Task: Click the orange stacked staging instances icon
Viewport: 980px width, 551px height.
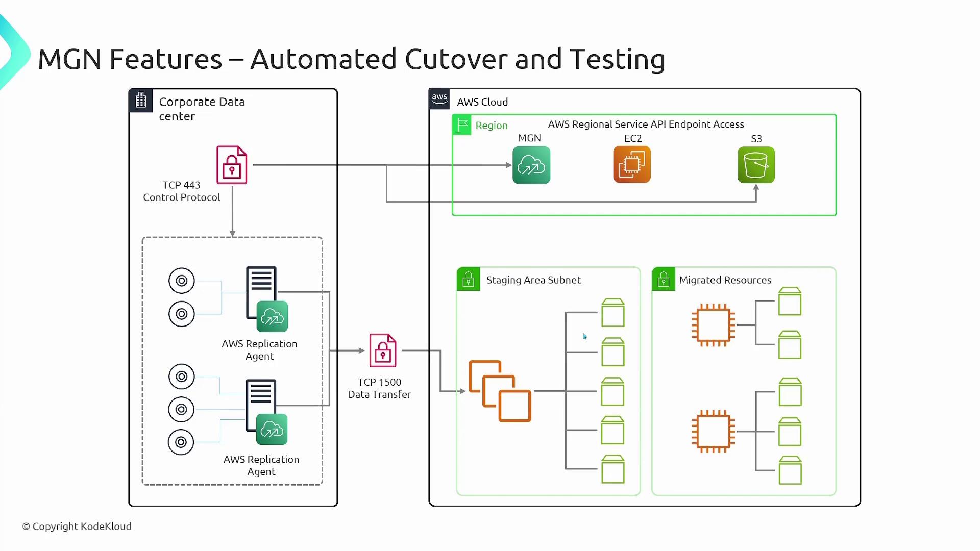Action: pos(500,391)
